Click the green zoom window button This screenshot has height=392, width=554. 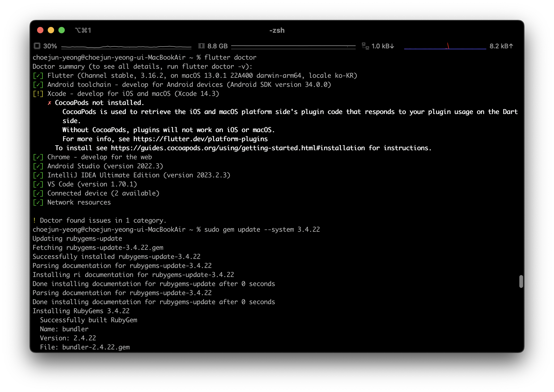click(x=62, y=30)
